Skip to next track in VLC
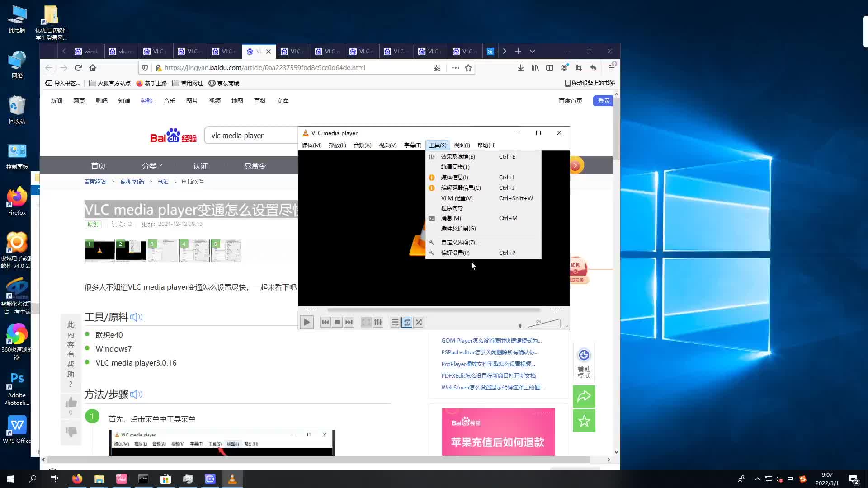This screenshot has height=488, width=868. (349, 322)
